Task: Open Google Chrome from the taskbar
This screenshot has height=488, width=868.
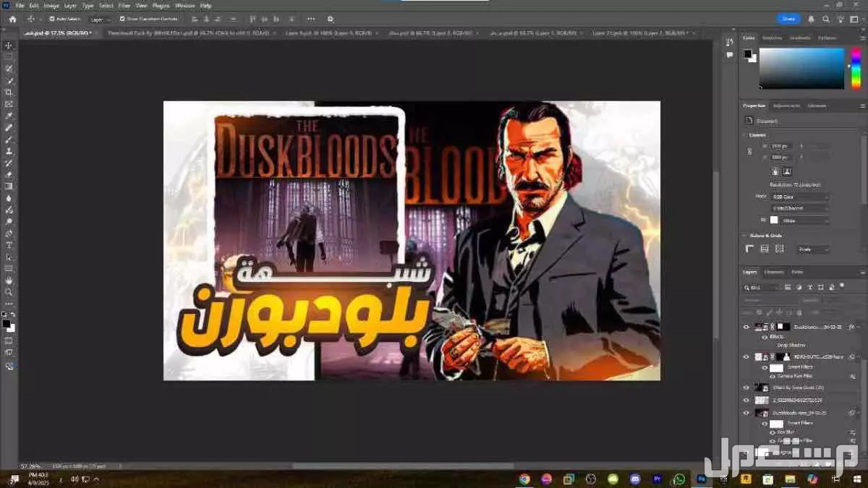Action: 524,479
